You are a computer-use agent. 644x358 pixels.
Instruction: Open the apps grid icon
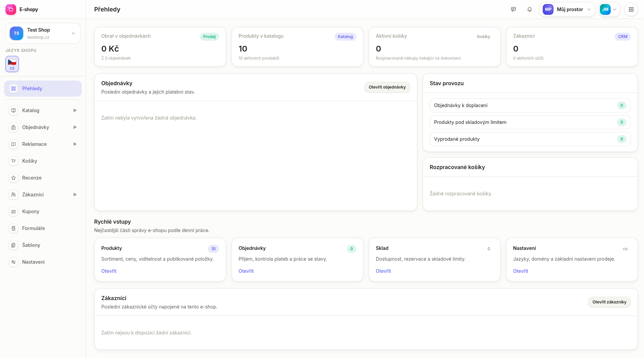pos(631,9)
